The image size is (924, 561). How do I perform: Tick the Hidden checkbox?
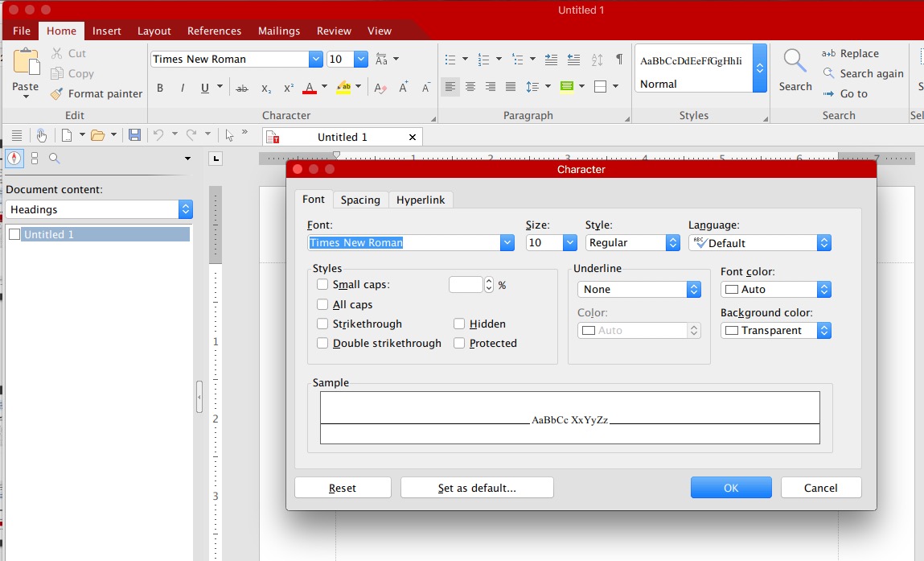point(459,324)
